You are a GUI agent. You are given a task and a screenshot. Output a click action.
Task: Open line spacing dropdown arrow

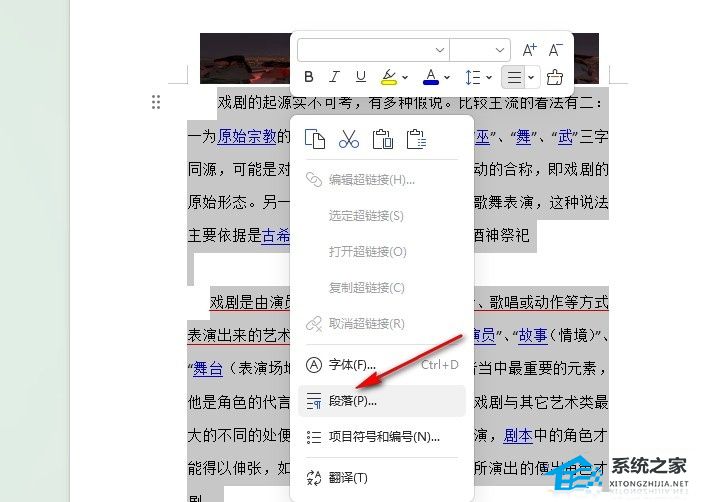pos(489,78)
